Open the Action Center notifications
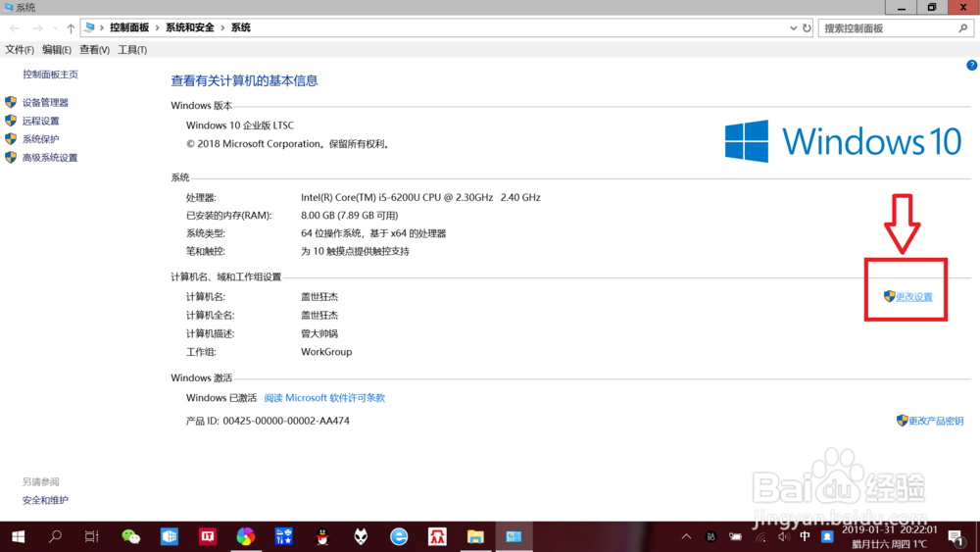 955,536
